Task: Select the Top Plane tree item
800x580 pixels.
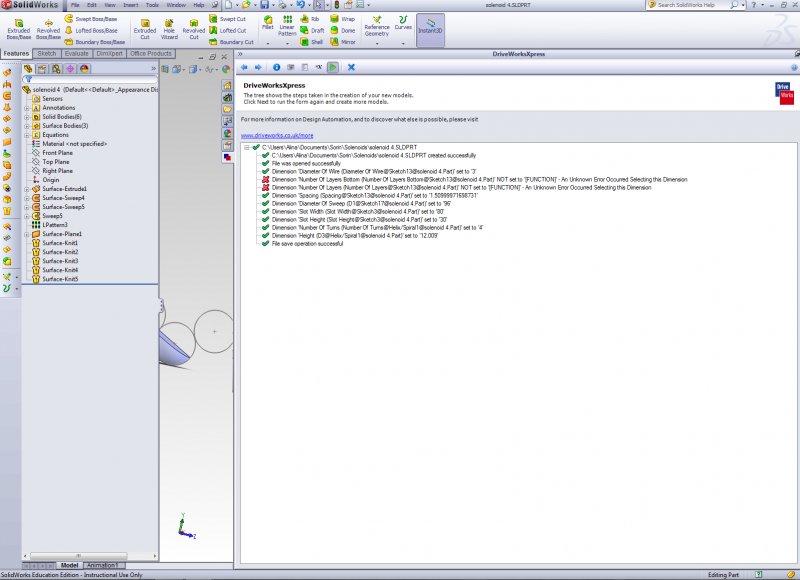Action: [x=56, y=162]
